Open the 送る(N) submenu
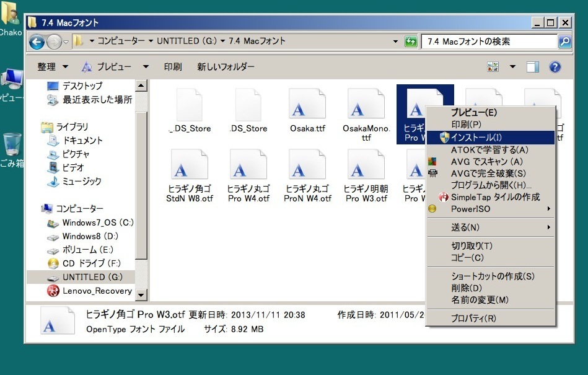 (465, 227)
